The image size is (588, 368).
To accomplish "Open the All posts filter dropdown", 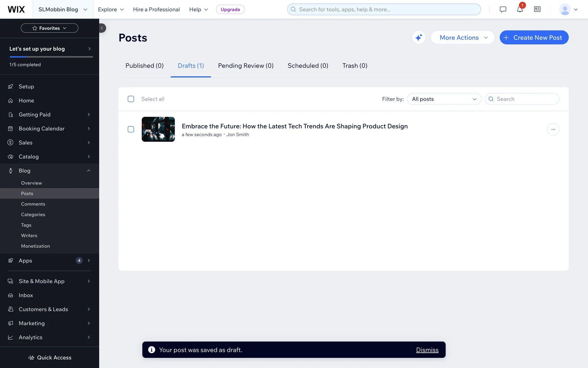I will (444, 99).
